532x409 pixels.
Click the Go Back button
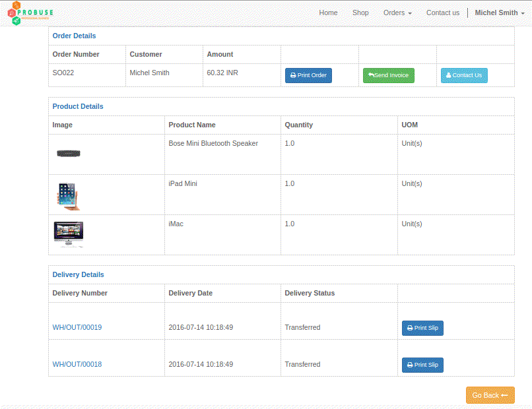[490, 395]
